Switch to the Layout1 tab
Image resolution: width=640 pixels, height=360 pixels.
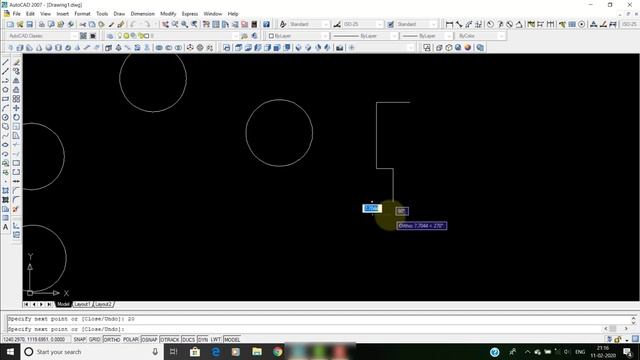click(x=82, y=304)
